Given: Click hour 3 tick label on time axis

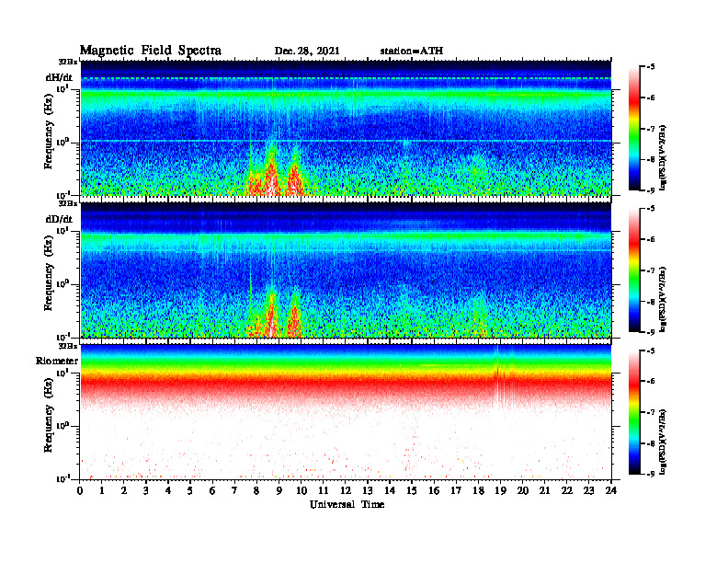Looking at the screenshot, I should (146, 490).
